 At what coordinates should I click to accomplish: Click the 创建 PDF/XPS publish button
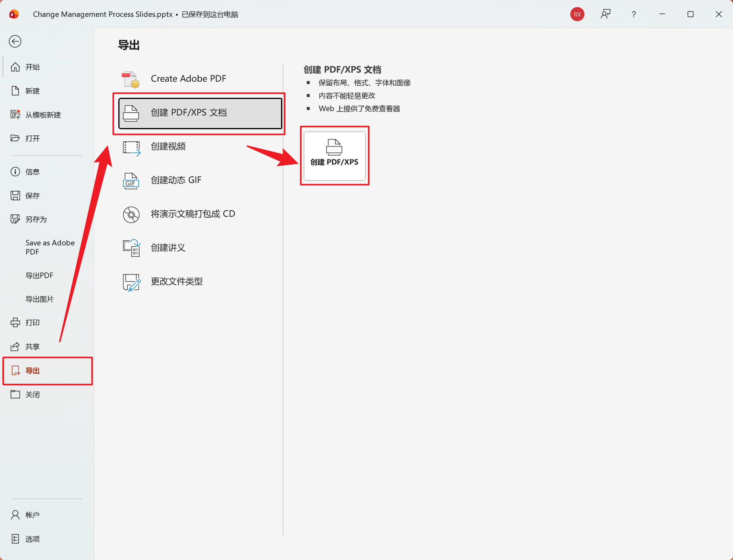(x=334, y=156)
